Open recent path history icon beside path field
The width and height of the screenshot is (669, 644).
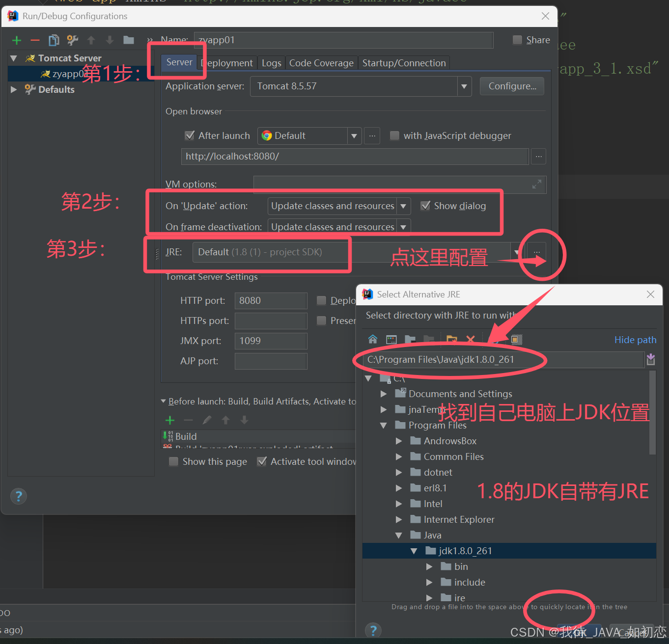[651, 360]
